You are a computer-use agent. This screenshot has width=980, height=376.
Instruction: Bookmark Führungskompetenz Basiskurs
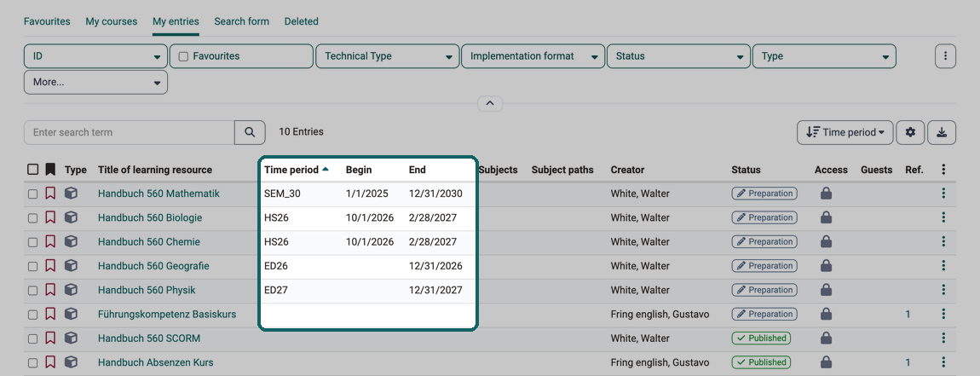[x=50, y=314]
